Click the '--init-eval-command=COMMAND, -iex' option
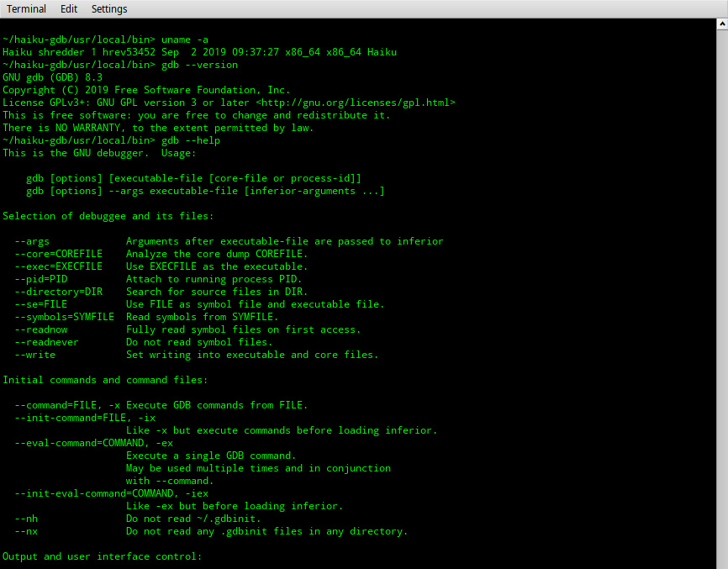Viewport: 728px width, 569px height. 112,493
